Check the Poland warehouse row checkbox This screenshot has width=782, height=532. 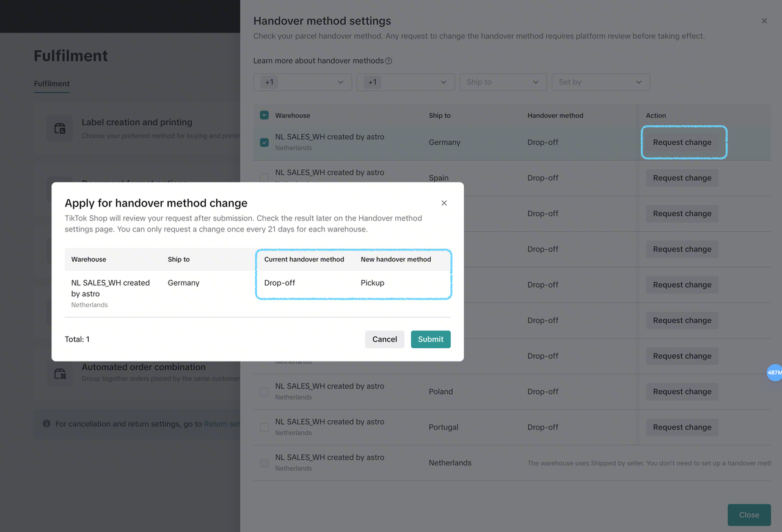pos(265,392)
